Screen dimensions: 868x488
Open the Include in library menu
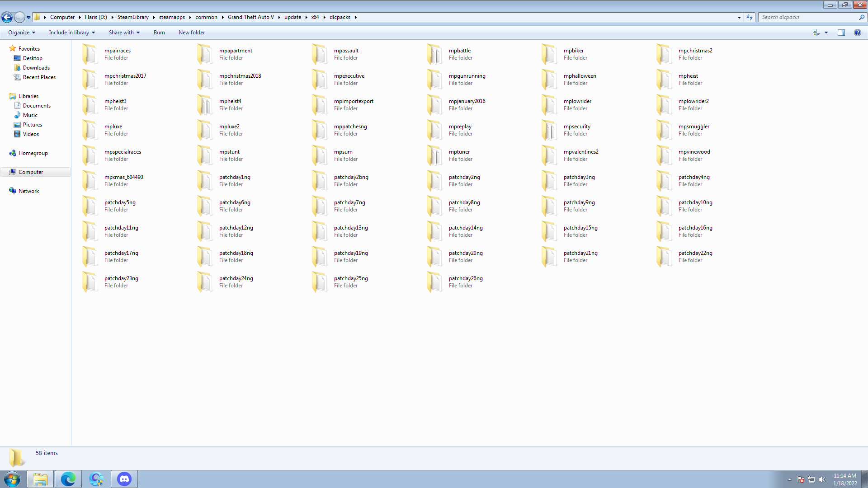(72, 33)
